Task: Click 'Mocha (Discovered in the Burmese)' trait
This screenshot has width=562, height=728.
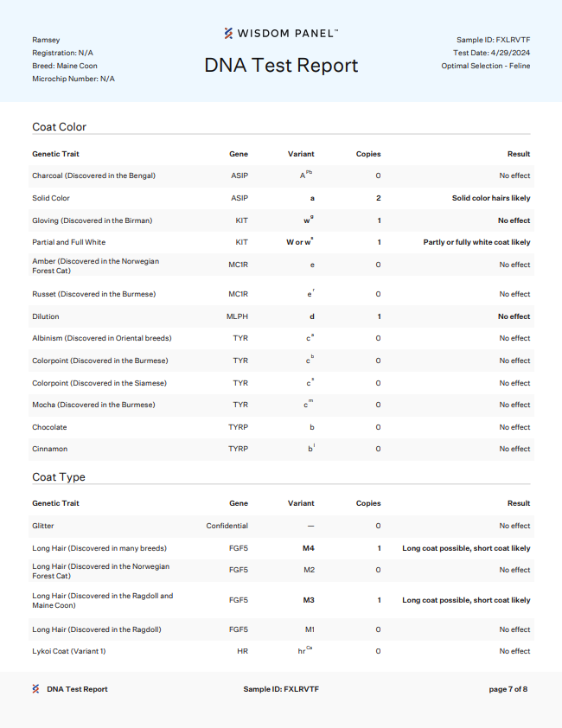Action: (x=93, y=405)
